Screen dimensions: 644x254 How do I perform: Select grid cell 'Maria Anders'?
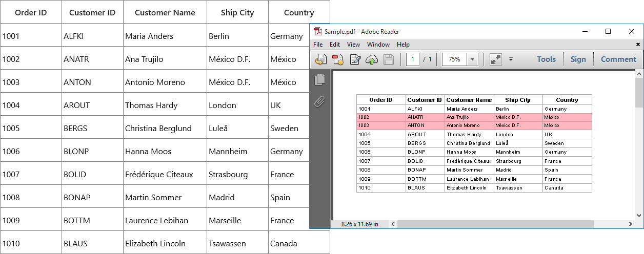[x=165, y=36]
